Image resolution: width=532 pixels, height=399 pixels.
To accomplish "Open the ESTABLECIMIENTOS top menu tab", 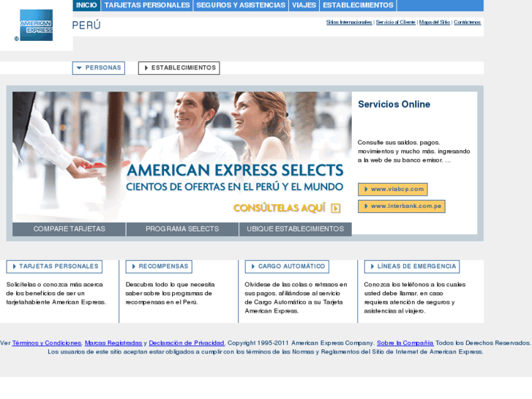I will pos(358,5).
